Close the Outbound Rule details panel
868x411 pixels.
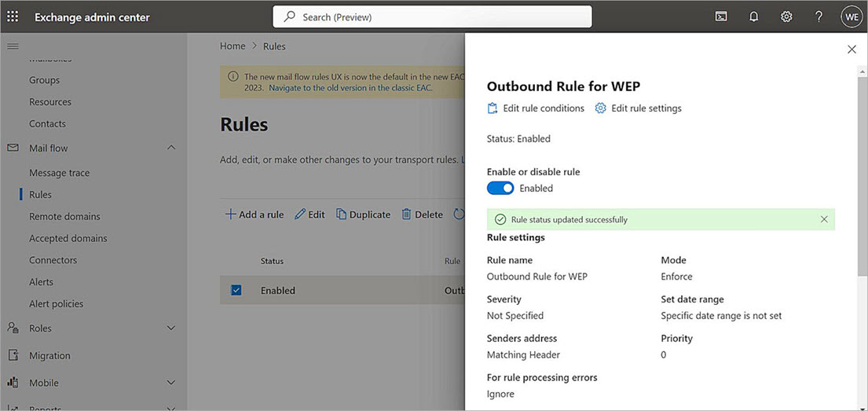(x=852, y=50)
